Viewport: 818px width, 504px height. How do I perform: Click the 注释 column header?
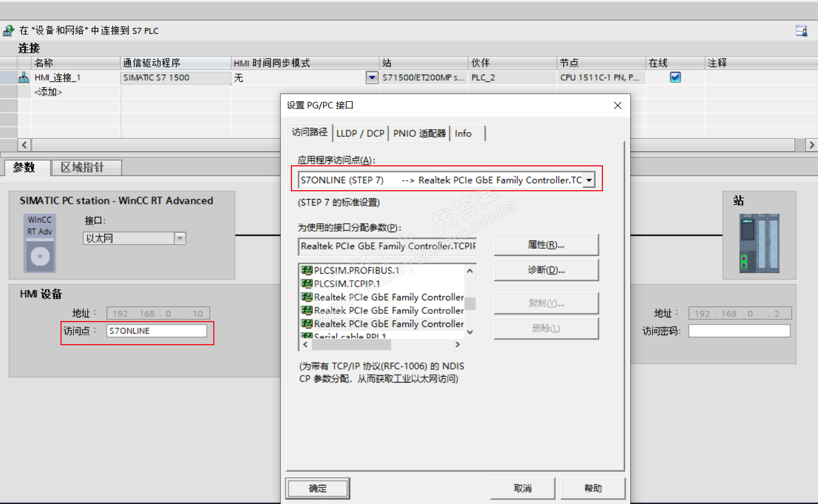[761, 63]
